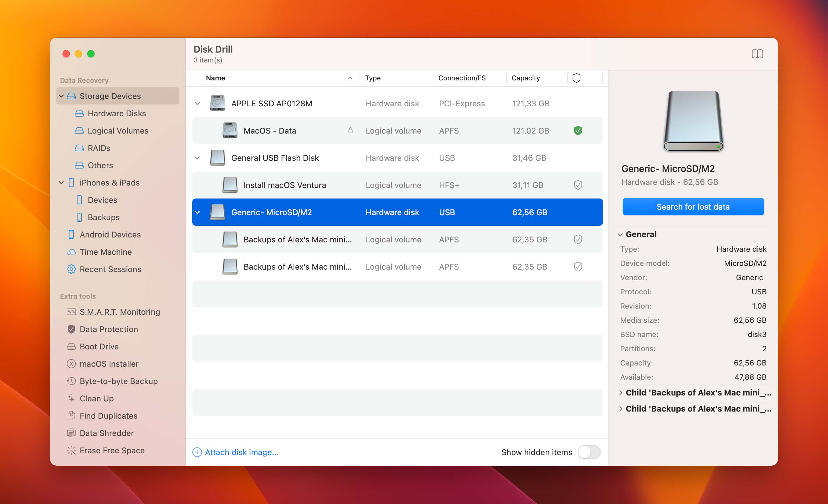The image size is (828, 504).
Task: Select MacOS - Data logical volume
Action: (x=269, y=130)
